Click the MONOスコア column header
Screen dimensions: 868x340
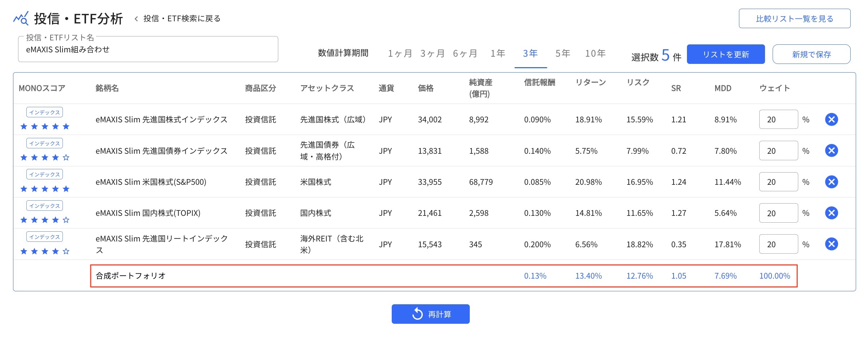tap(42, 88)
